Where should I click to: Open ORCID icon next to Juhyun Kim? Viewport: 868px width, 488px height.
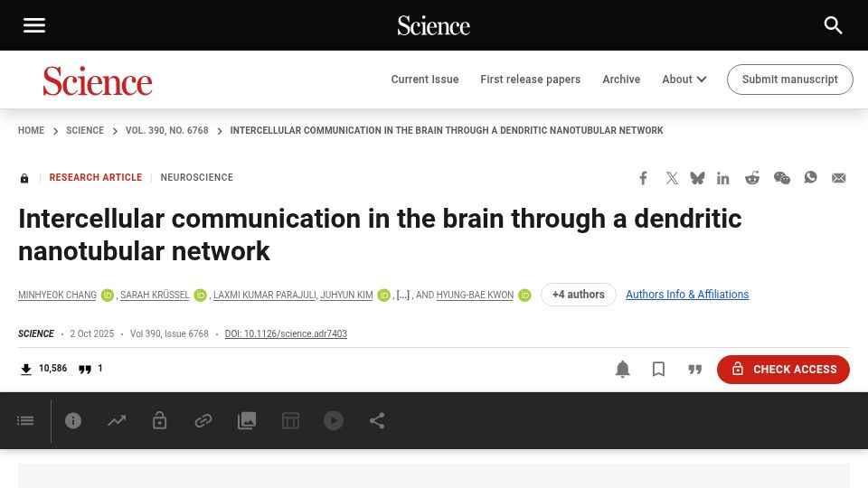(383, 296)
